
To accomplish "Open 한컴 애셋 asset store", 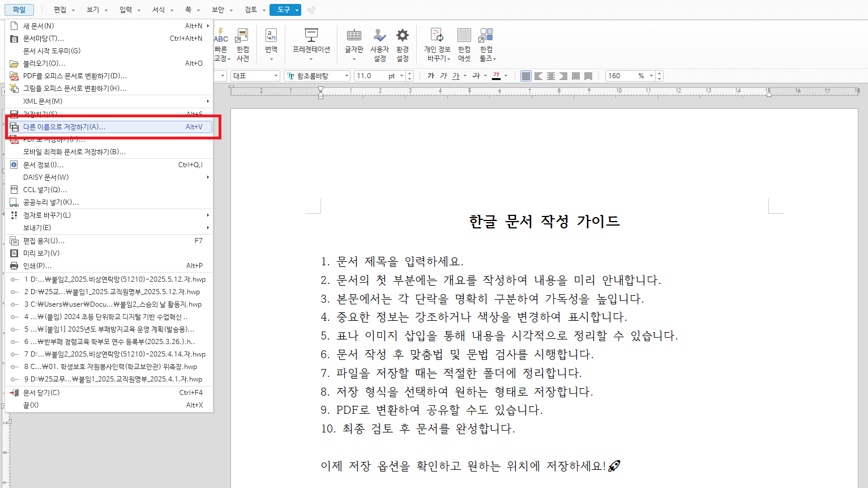I will (x=464, y=44).
